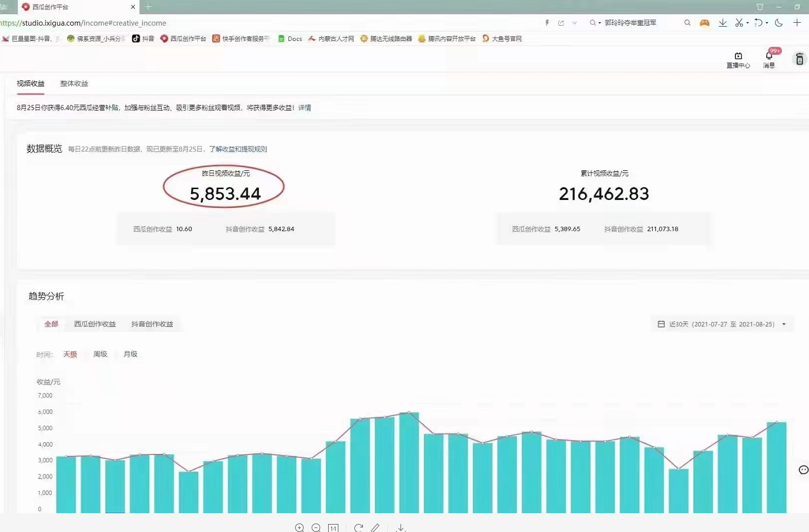Switch to the 整体收益 tab
The width and height of the screenshot is (809, 532).
point(74,84)
